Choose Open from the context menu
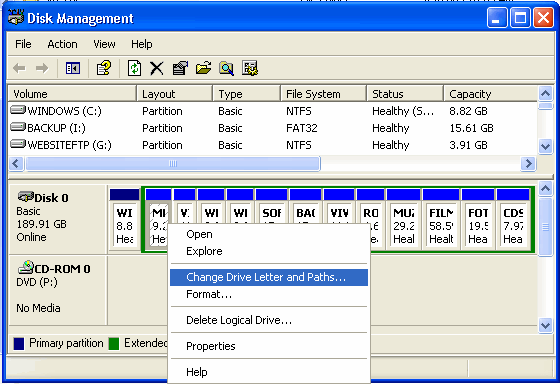 (x=269, y=234)
